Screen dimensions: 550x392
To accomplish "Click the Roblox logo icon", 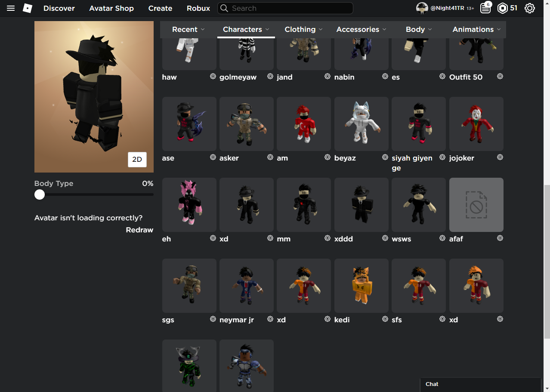I will point(28,8).
